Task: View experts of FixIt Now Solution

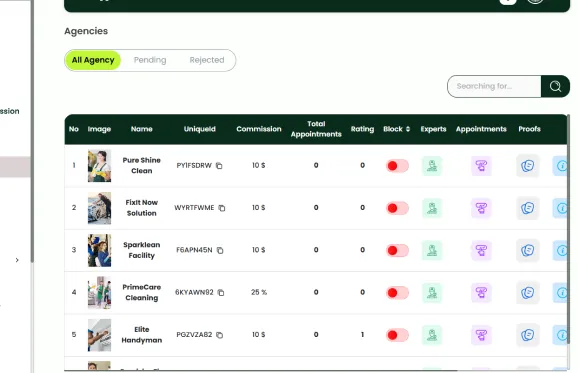Action: click(432, 208)
